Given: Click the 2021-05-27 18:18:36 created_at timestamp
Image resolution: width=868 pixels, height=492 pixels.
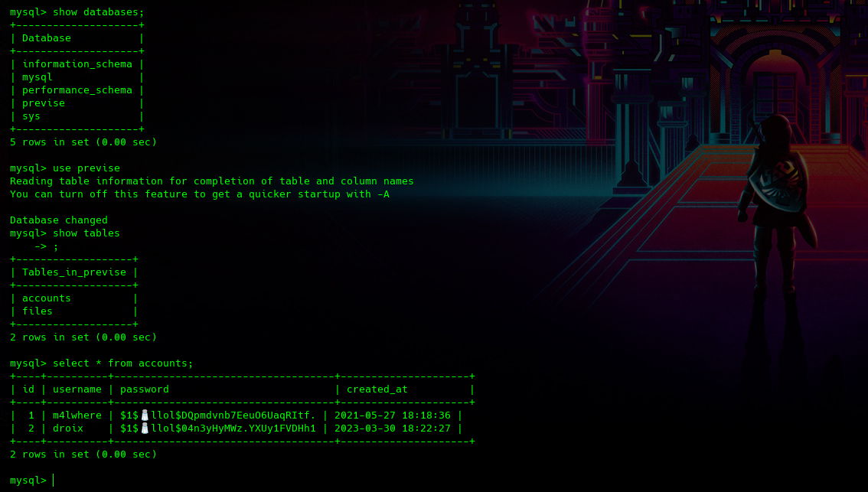Looking at the screenshot, I should pyautogui.click(x=392, y=415).
